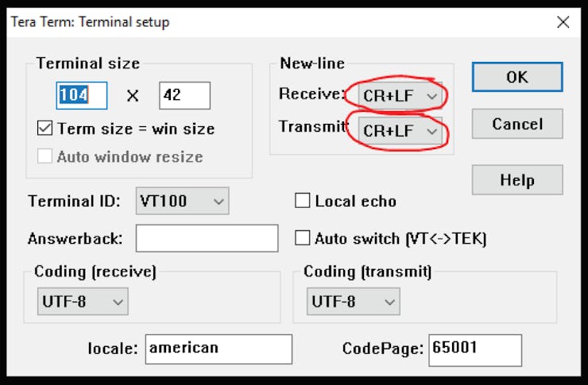Click the terminal width field showing 104

(82, 95)
